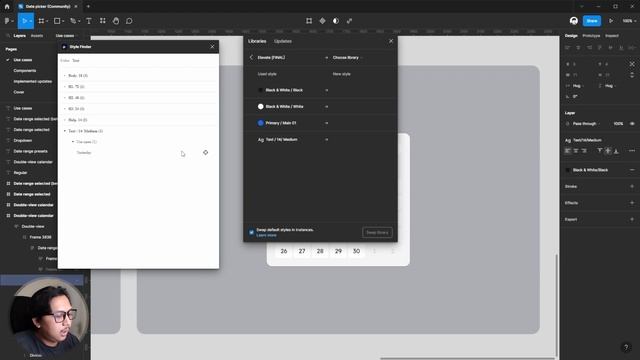
Task: Open the Use cases page dropdown
Action: (67, 36)
